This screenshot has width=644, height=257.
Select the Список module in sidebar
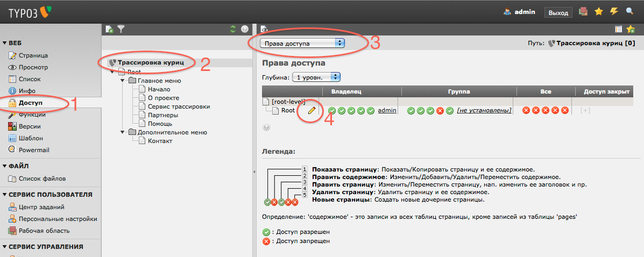point(30,79)
